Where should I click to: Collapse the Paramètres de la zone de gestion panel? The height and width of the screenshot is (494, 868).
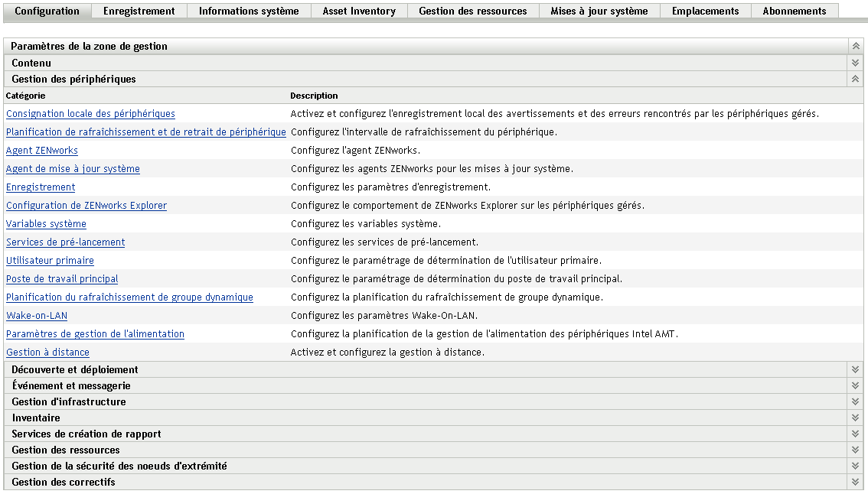[x=853, y=46]
